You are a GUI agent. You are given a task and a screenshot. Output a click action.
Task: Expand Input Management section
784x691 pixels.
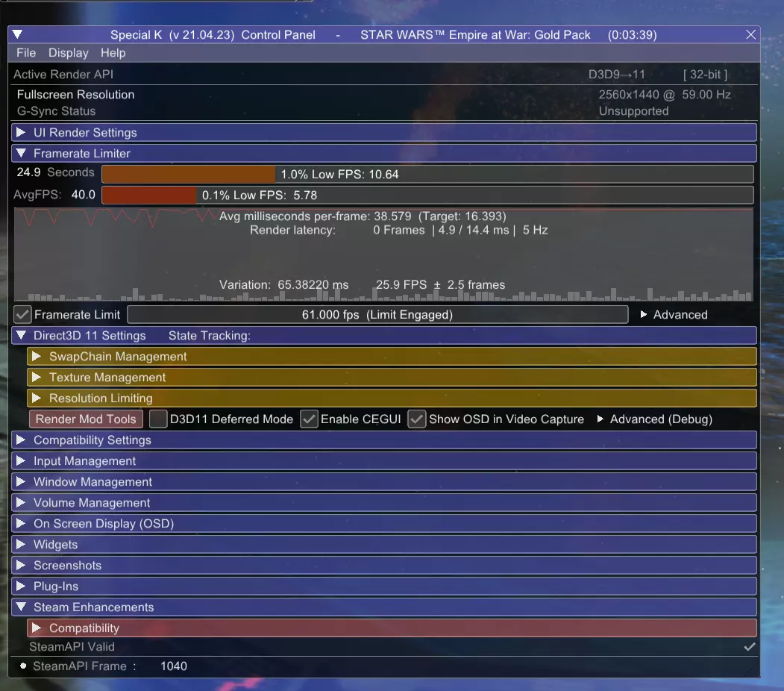click(x=384, y=461)
